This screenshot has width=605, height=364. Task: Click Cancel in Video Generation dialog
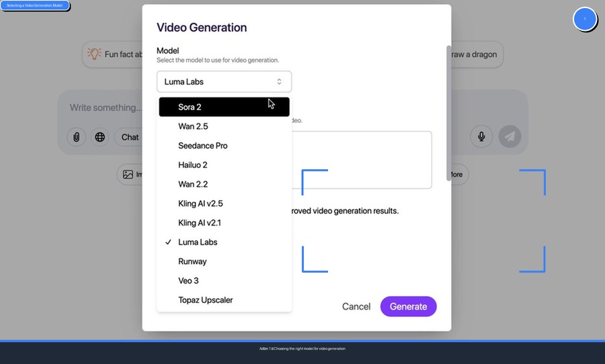(356, 307)
